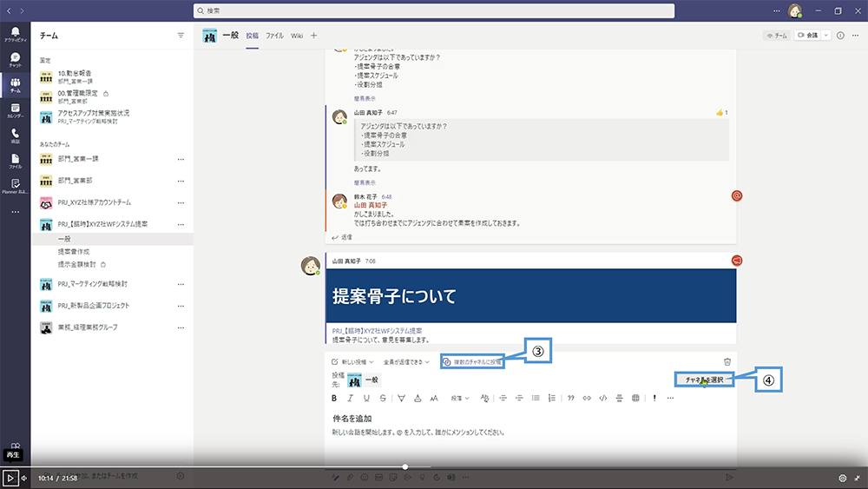
Task: Open text highlight color tool
Action: click(401, 398)
